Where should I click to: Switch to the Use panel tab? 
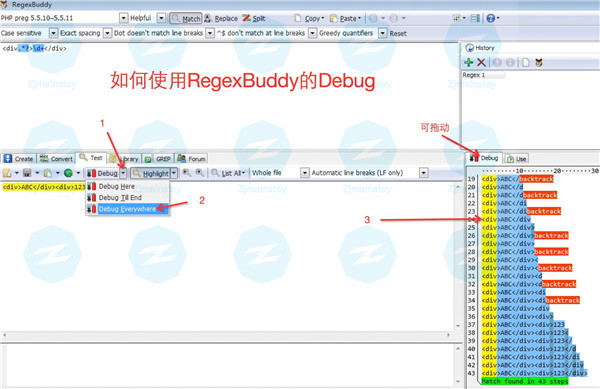coord(516,159)
